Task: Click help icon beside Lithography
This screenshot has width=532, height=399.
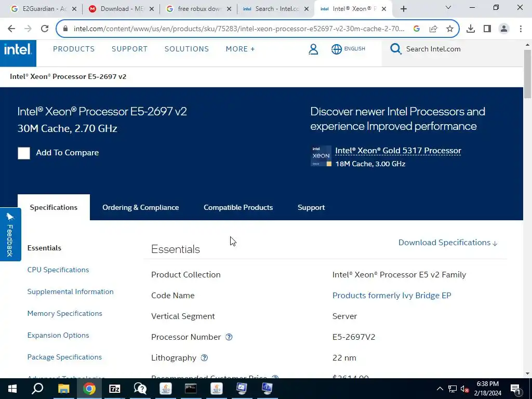Action: [x=204, y=357]
